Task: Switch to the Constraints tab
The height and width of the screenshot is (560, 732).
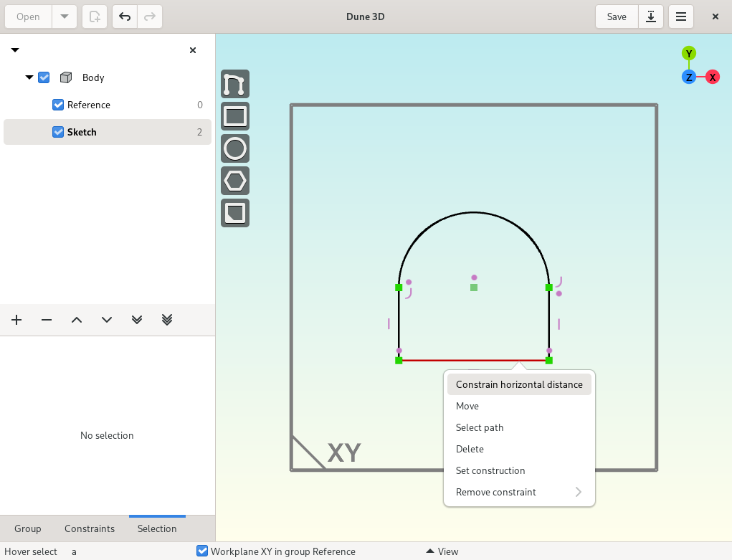Action: pos(90,528)
